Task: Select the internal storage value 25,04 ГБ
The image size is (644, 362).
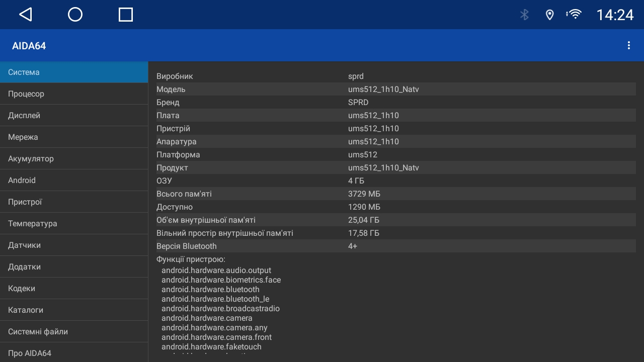Action: pyautogui.click(x=364, y=220)
